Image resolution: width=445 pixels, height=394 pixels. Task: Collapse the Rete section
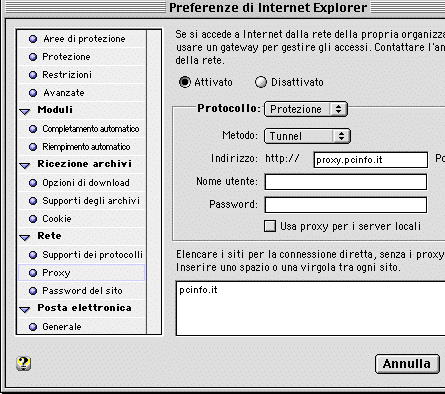[x=25, y=237]
